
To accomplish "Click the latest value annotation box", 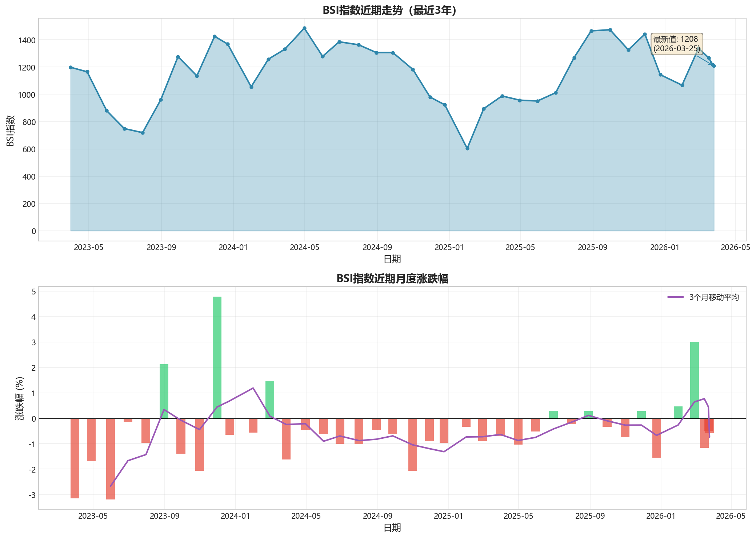I will pos(676,44).
